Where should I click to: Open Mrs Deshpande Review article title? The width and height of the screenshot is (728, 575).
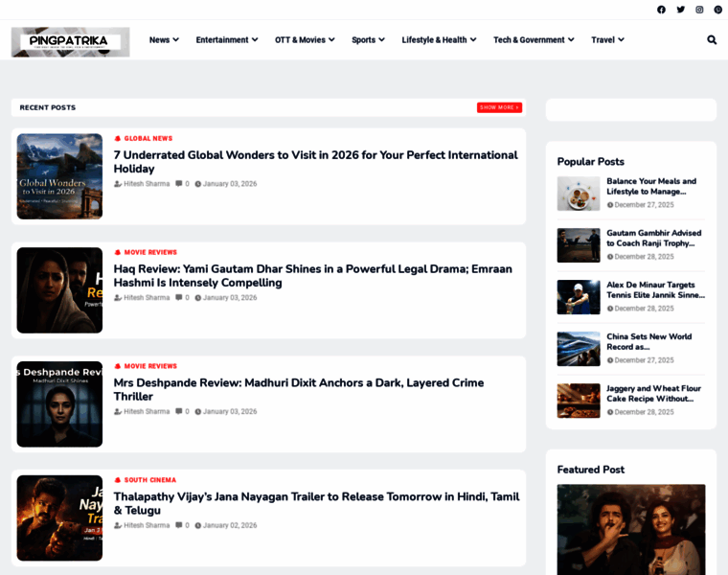(x=299, y=390)
